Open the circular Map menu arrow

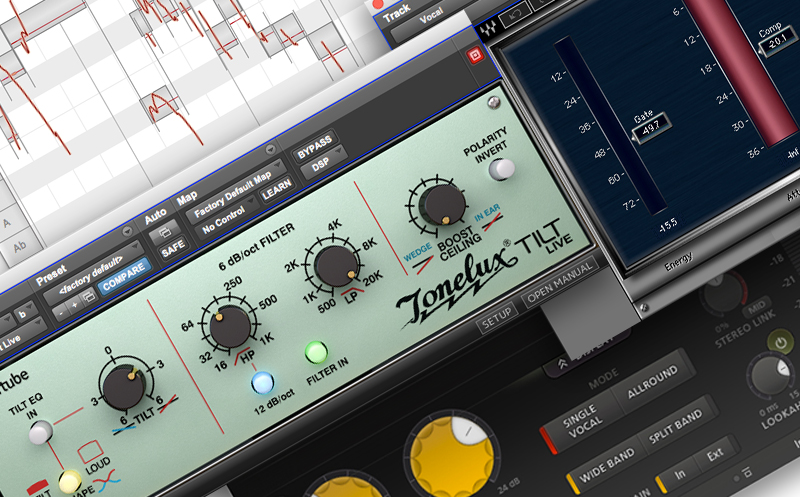coord(271,150)
